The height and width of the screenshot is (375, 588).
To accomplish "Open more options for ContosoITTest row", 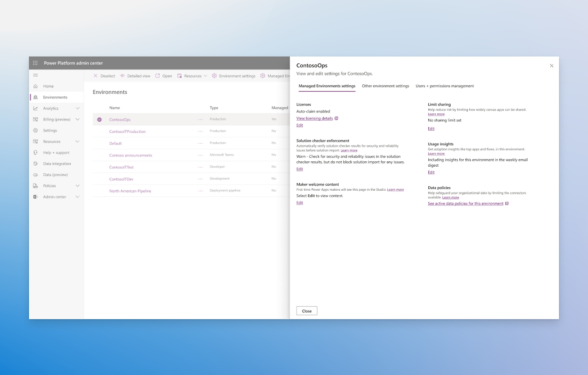I will click(x=201, y=167).
